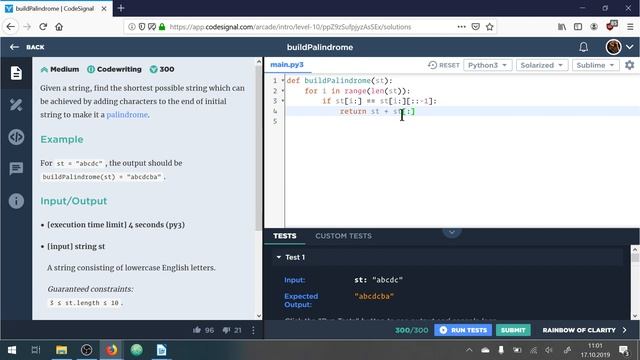640x360 pixels.
Task: Open the Firefox library icon
Action: click(x=562, y=27)
